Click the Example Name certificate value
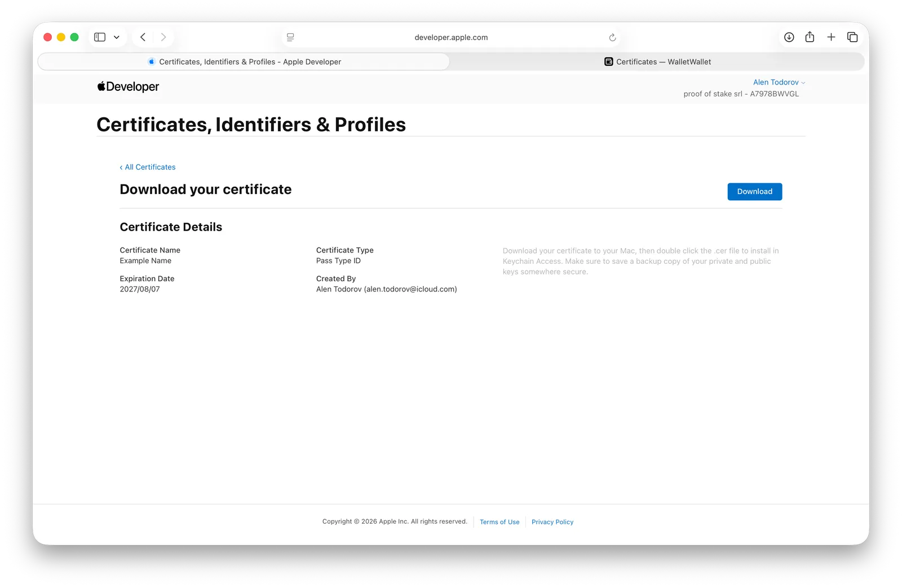Viewport: 902px width, 588px height. [x=145, y=260]
